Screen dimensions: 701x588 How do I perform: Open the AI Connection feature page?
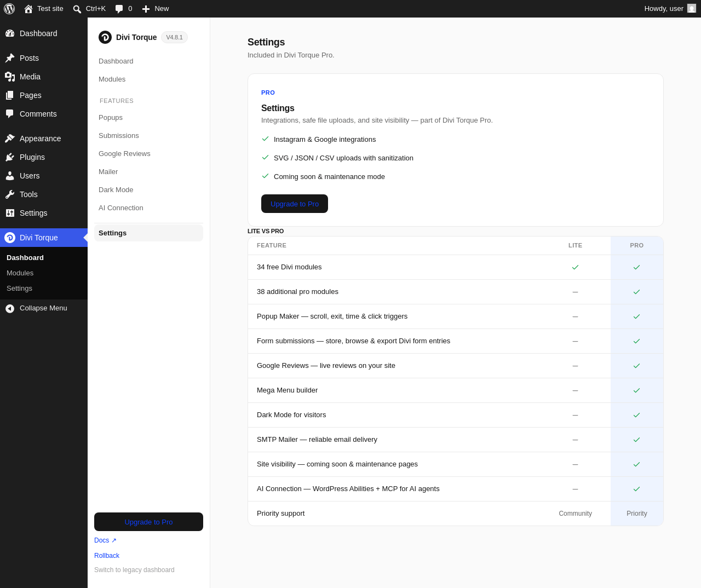pos(121,208)
